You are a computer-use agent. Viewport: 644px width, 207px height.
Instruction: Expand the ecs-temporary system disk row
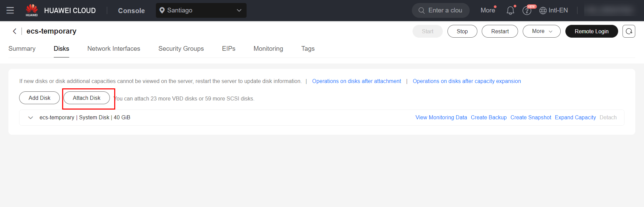(x=31, y=118)
